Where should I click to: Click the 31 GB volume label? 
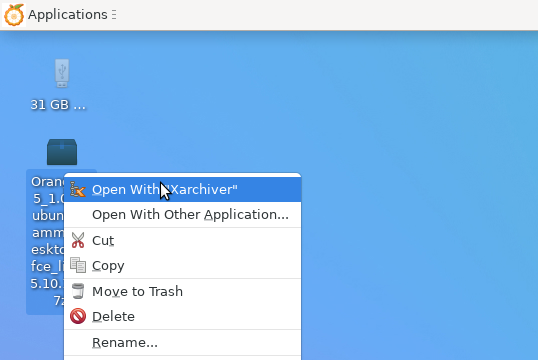[58, 105]
